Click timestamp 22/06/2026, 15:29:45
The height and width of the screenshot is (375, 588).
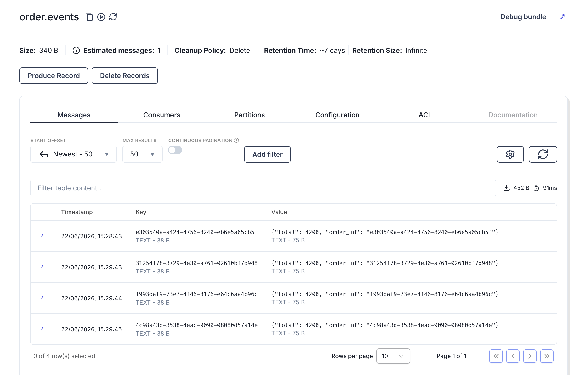(91, 329)
